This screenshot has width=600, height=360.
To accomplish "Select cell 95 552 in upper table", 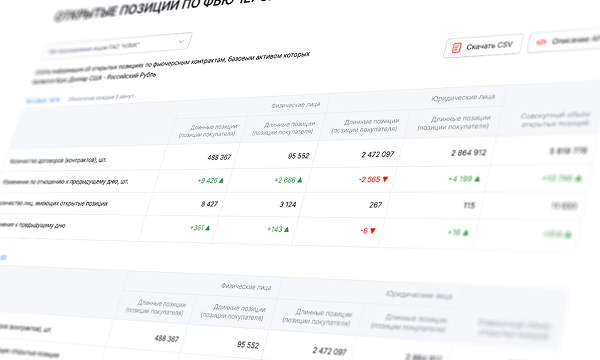I will point(298,156).
